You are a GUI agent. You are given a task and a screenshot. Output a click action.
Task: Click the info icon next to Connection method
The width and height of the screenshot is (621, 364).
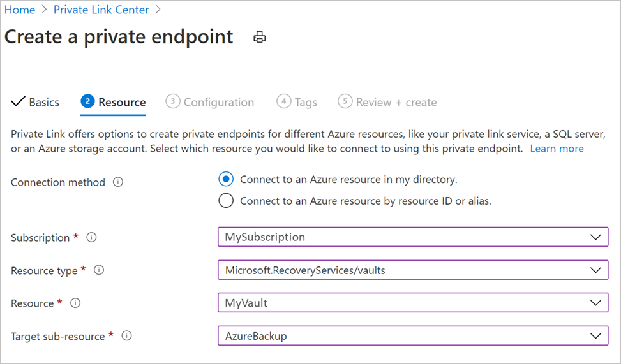click(117, 182)
